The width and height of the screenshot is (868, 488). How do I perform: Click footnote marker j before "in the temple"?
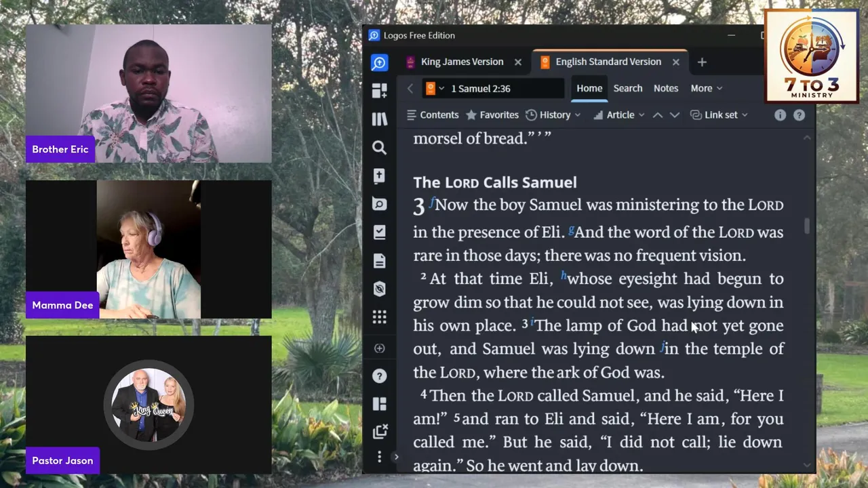click(x=662, y=346)
